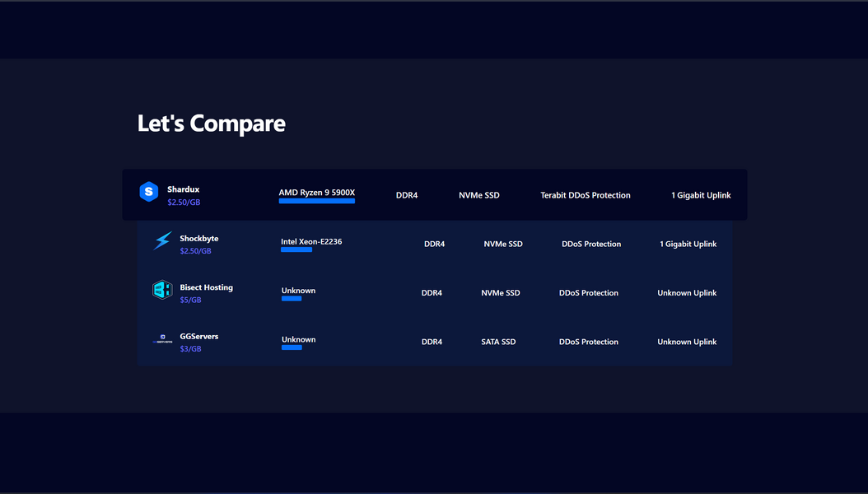Click the Bisect Hosting hexagon logo

pyautogui.click(x=162, y=289)
